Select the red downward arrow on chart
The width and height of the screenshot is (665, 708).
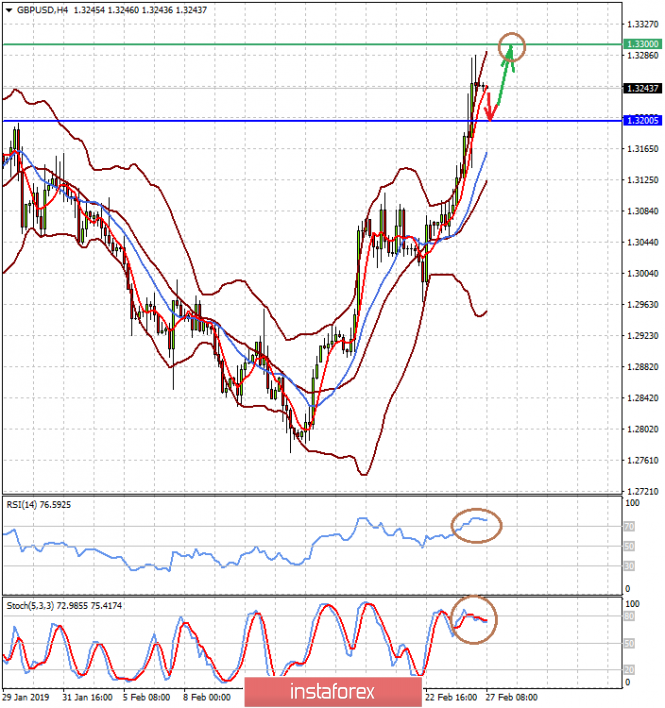[x=489, y=104]
